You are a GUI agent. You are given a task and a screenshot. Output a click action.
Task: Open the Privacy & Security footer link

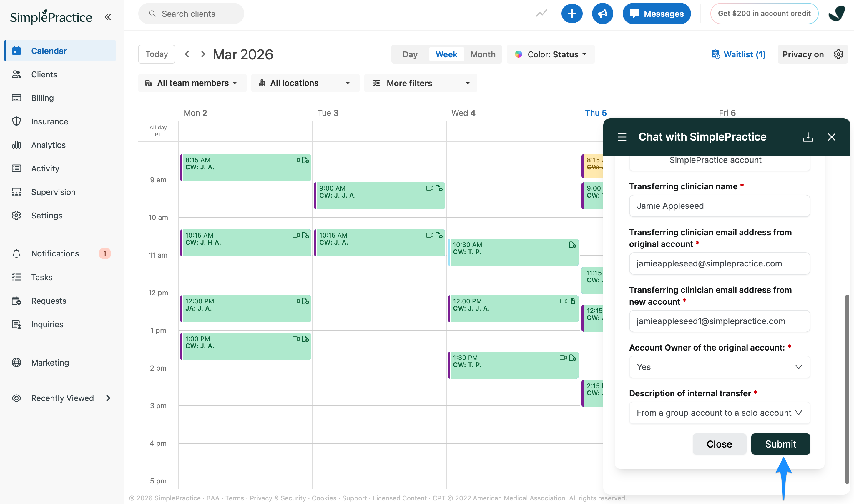(x=278, y=498)
